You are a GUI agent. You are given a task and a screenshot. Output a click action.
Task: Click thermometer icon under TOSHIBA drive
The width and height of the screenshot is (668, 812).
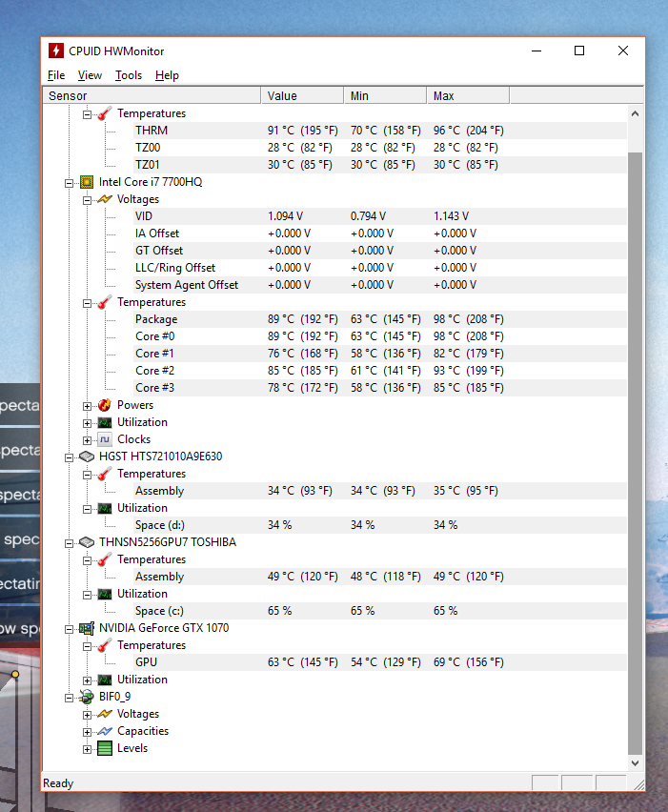(105, 559)
